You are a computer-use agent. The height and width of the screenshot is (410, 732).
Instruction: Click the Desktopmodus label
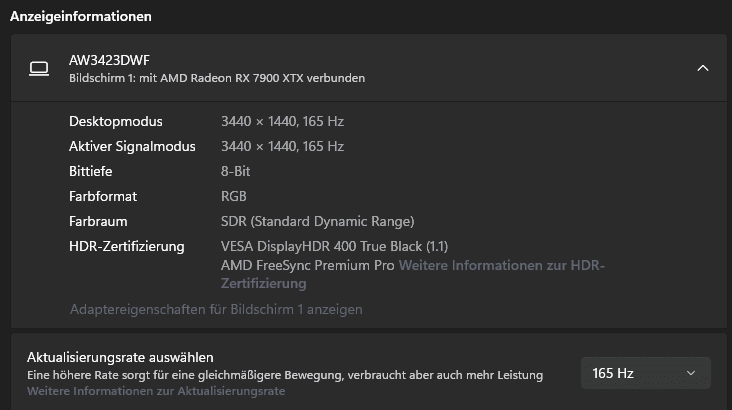[116, 121]
